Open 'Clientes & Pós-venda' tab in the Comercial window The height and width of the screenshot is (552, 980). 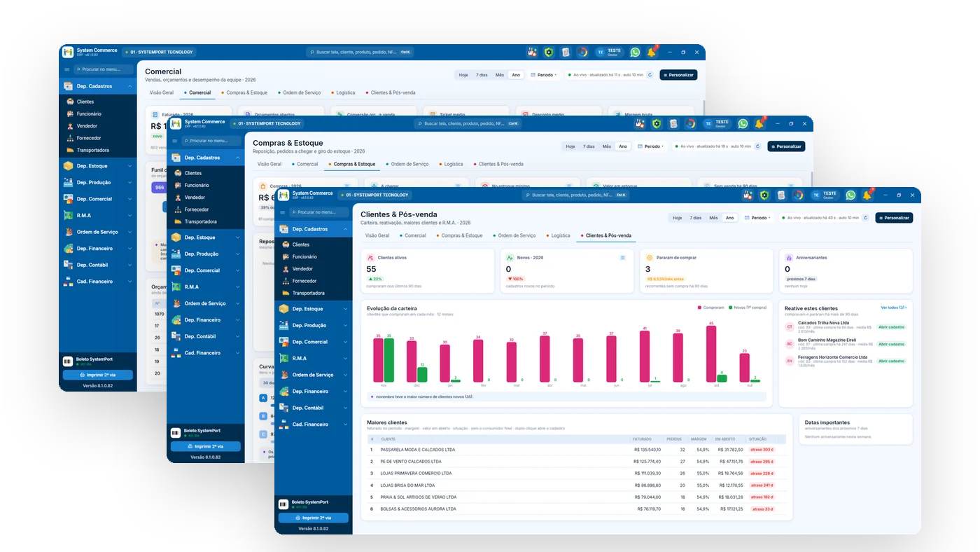coord(391,92)
